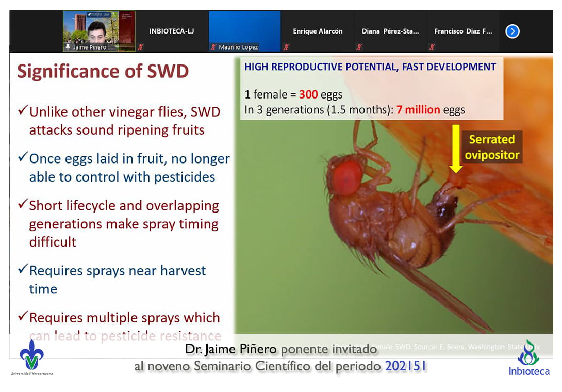The height and width of the screenshot is (392, 562).
Task: Click the Universidad Veracruzana logo
Action: (31, 357)
